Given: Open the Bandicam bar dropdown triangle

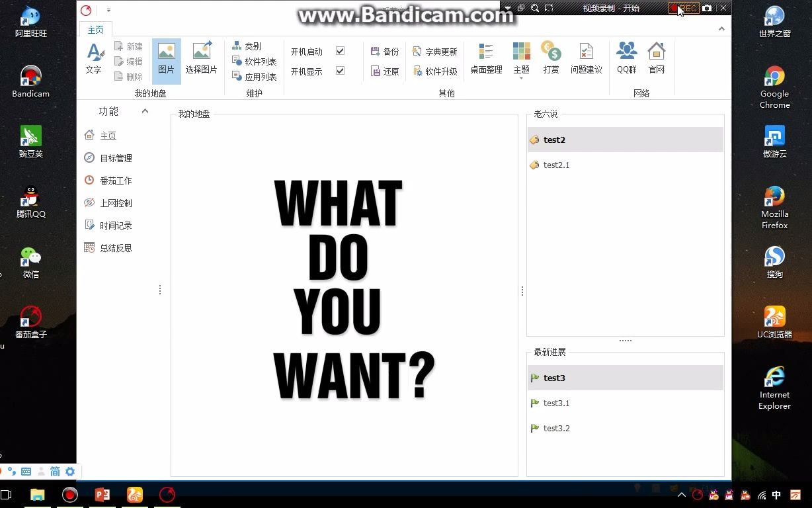Looking at the screenshot, I should (507, 8).
